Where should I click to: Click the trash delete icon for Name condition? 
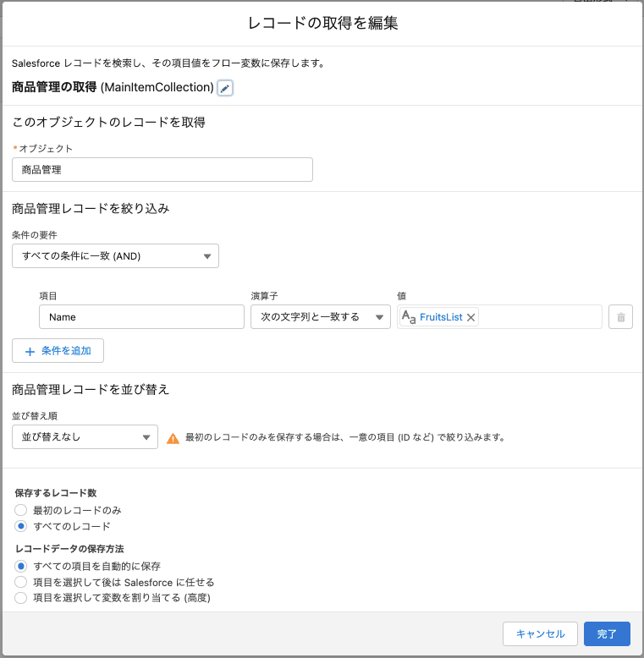pos(620,317)
